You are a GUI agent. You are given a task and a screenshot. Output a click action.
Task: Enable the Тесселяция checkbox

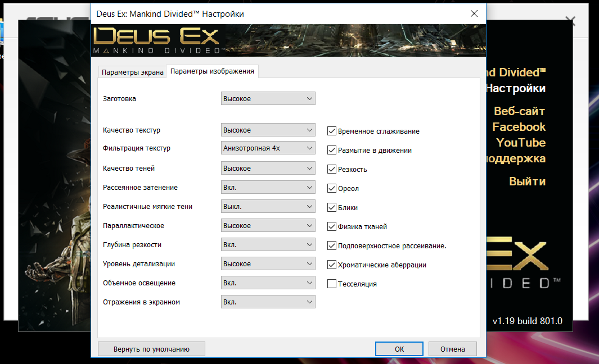tap(332, 284)
